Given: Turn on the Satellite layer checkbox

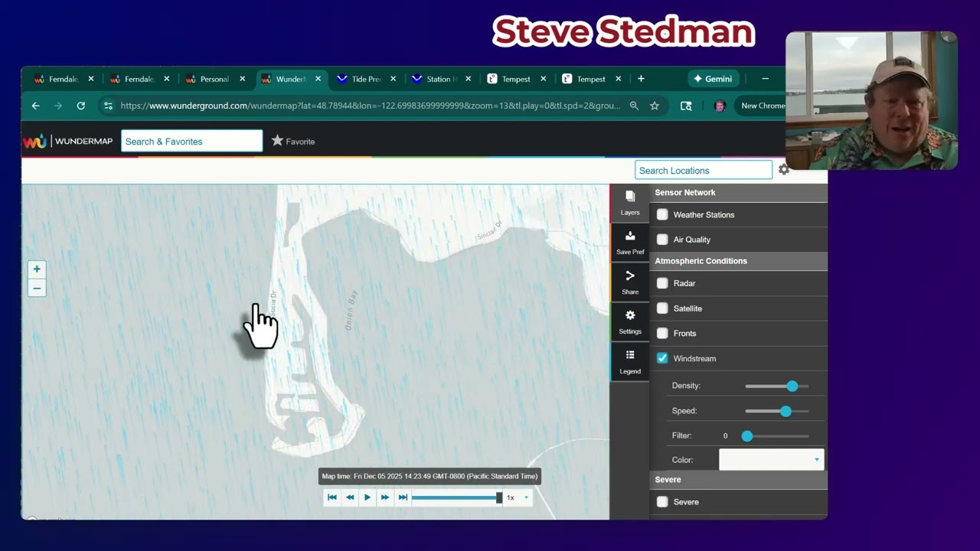Looking at the screenshot, I should coord(662,308).
